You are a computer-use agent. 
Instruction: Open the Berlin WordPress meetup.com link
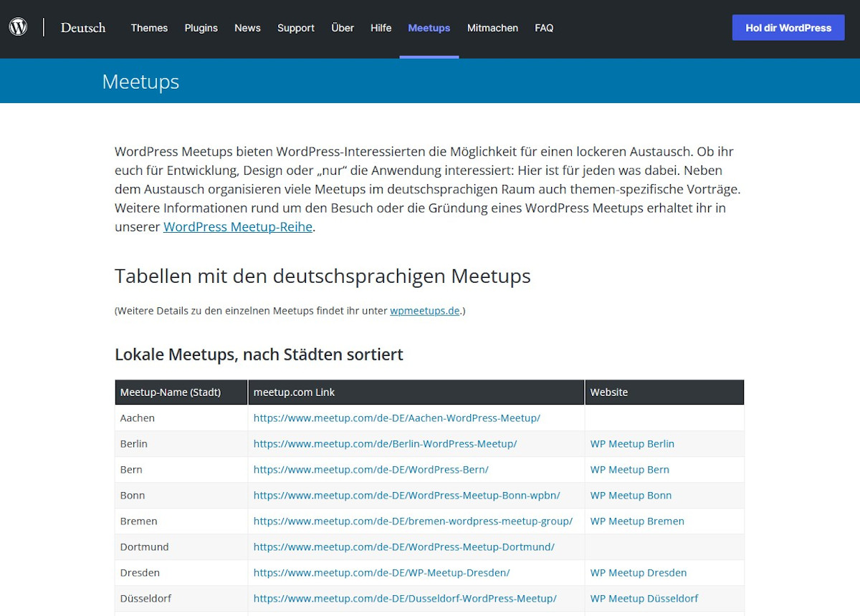pos(385,444)
